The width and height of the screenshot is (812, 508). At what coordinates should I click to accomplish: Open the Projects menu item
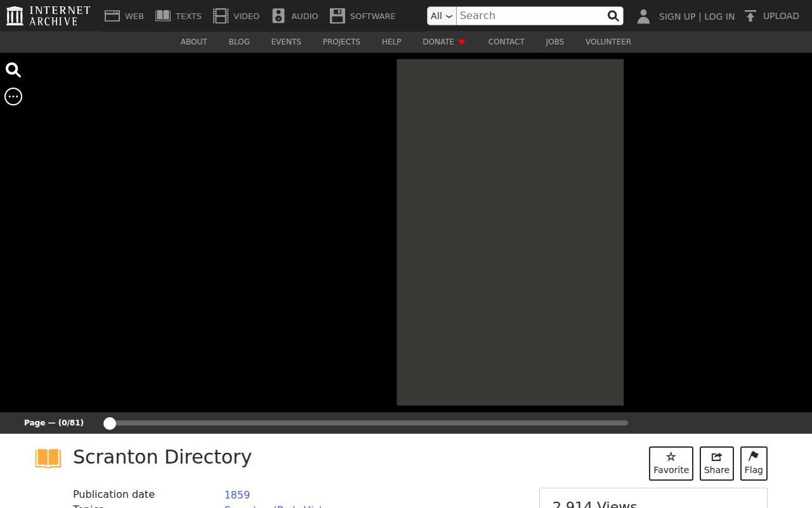[341, 42]
